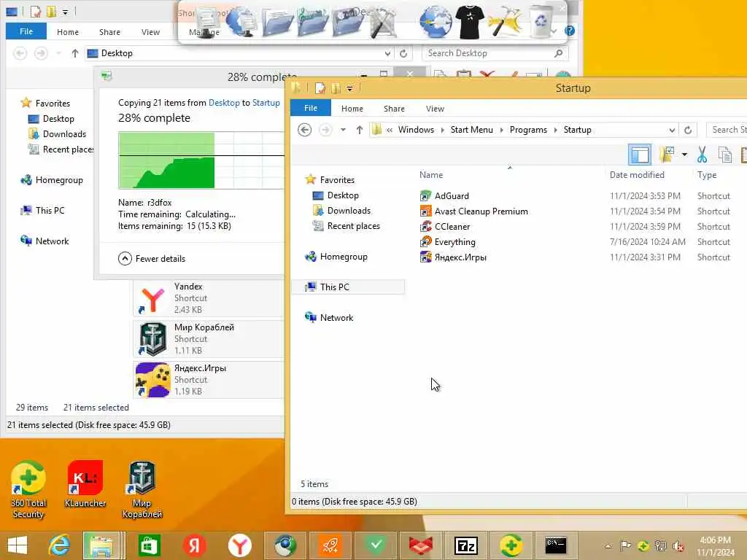Open KLauncher desktop shortcut
747x560 pixels.
click(x=85, y=484)
